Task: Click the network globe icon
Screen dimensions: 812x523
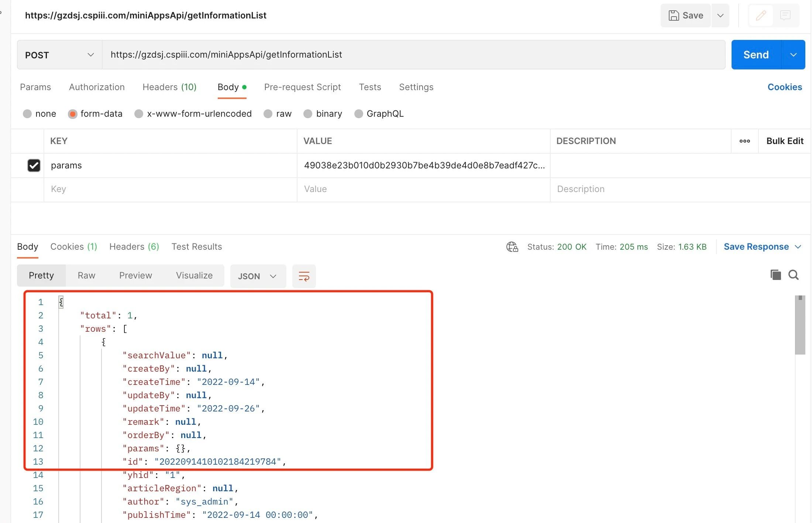Action: (x=512, y=247)
